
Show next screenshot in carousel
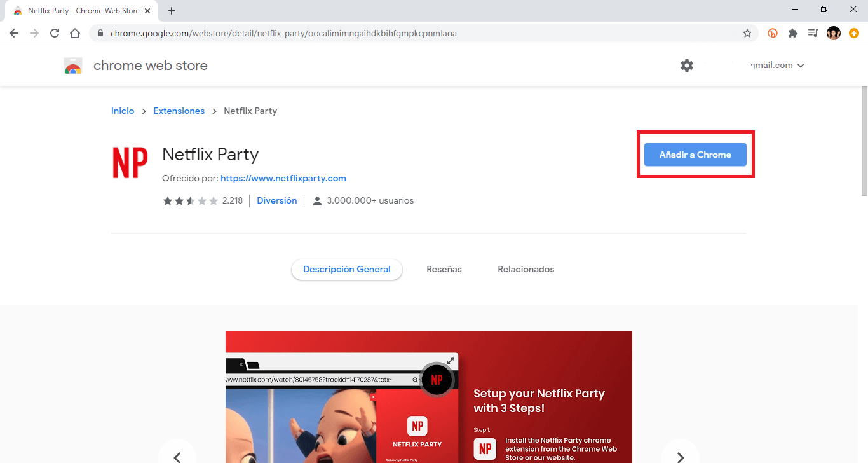coord(681,456)
